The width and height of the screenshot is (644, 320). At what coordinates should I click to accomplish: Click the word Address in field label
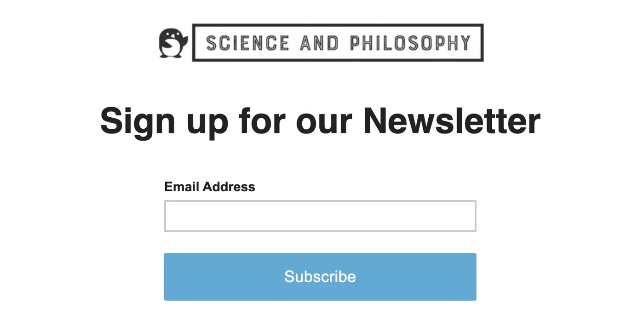pos(229,187)
